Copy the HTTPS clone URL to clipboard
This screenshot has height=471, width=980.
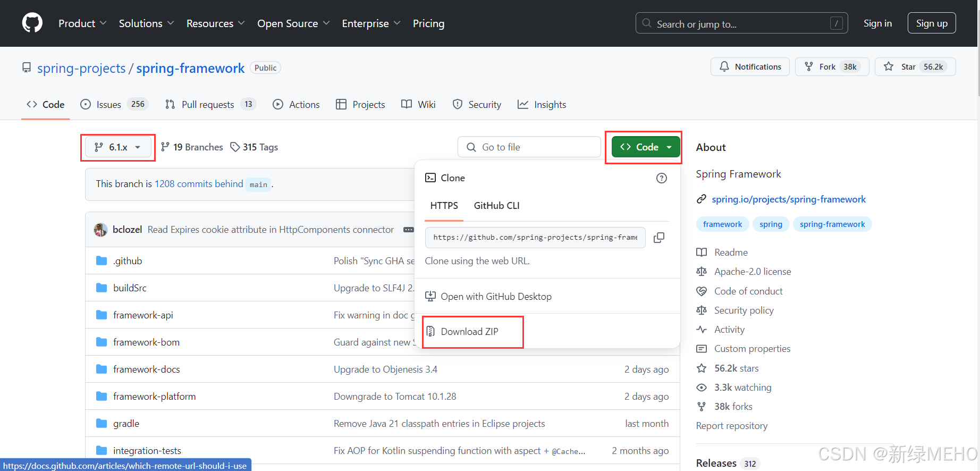[659, 238]
